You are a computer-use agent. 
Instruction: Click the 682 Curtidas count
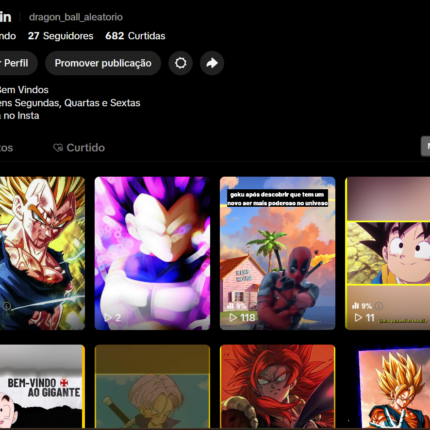(x=135, y=36)
